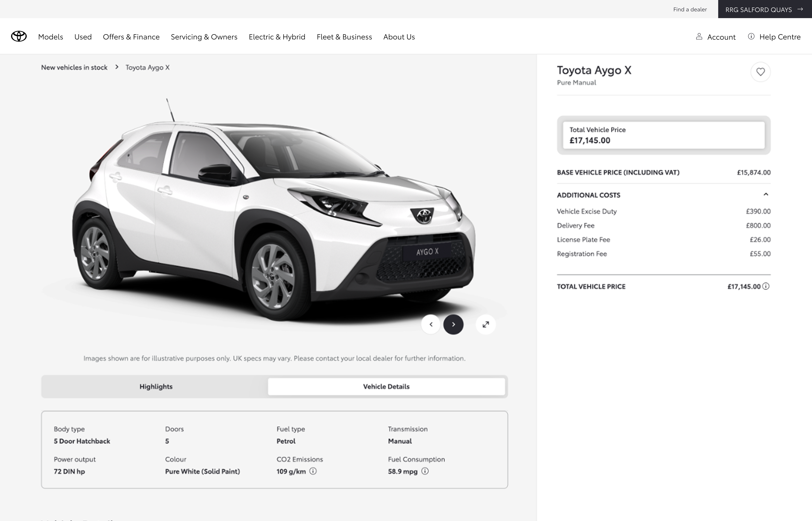812x521 pixels.
Task: Click the Pure Manual subtitle
Action: click(x=577, y=83)
